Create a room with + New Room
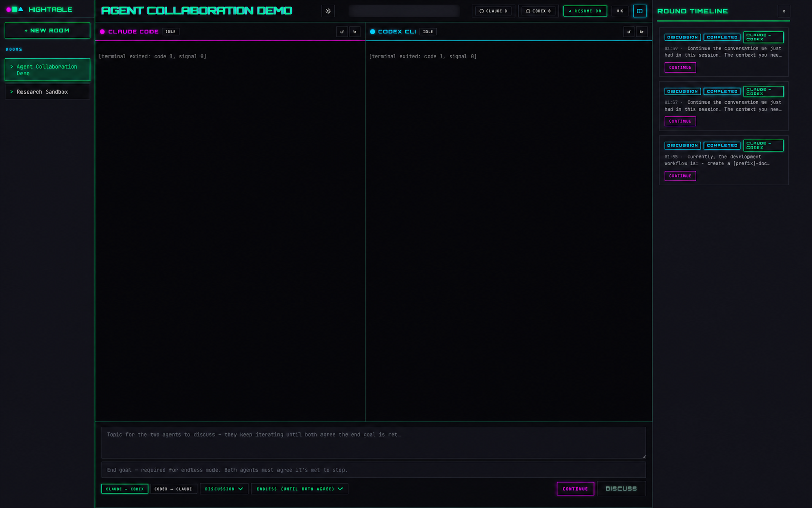The width and height of the screenshot is (812, 508). click(x=47, y=30)
